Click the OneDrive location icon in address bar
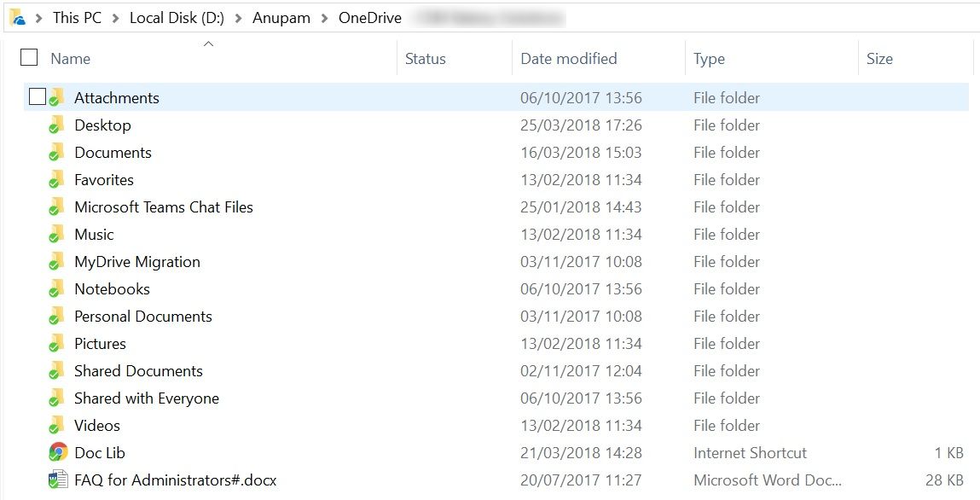This screenshot has width=980, height=500. pos(18,18)
